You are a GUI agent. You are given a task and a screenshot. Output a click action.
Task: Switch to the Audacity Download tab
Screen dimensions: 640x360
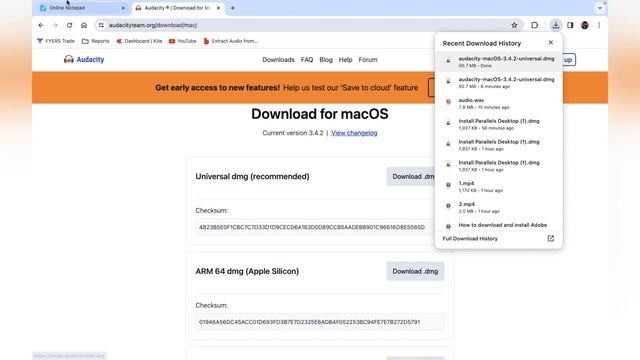tap(178, 8)
